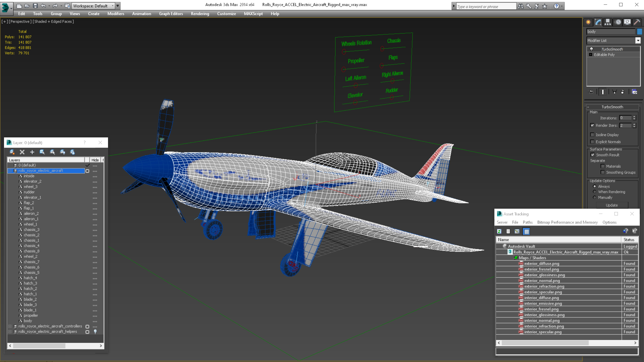This screenshot has width=644, height=362.
Task: Click the Pin Stack icon
Action: pos(591,92)
